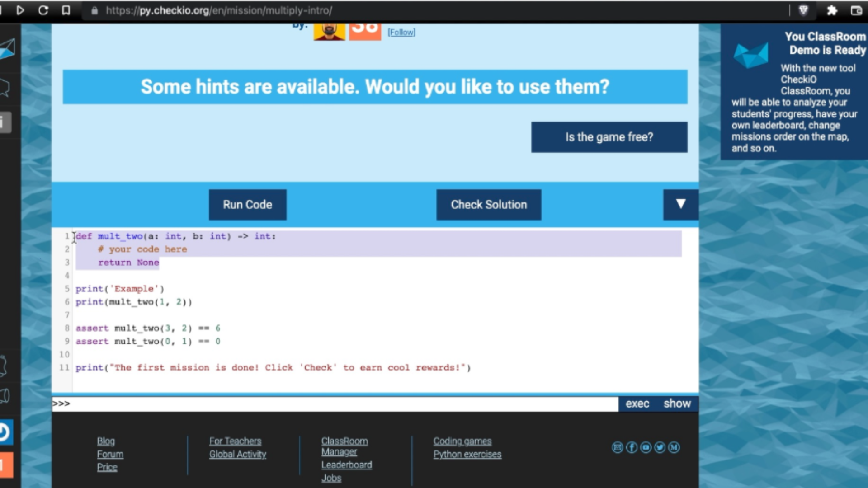Viewport: 868px width, 488px height.
Task: Click the CheckiO shield/logo icon in address bar
Action: 804,10
